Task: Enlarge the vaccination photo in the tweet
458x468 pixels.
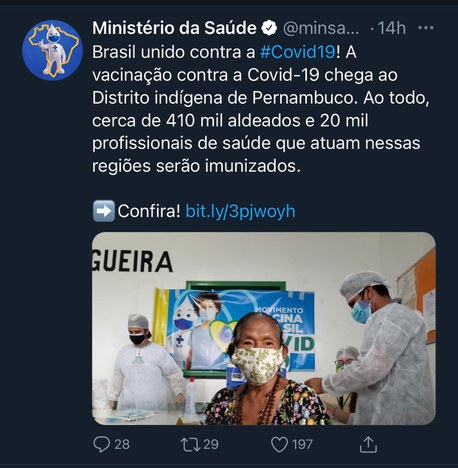Action: (x=264, y=328)
